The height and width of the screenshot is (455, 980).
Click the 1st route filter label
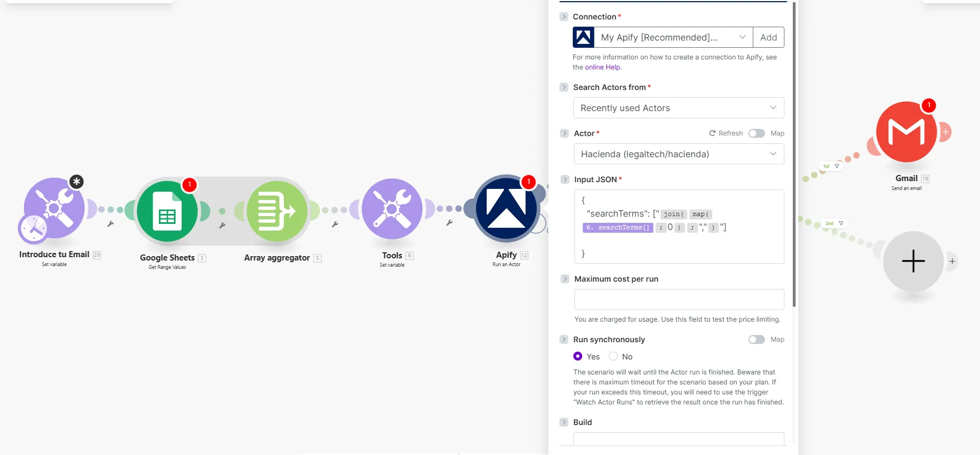(831, 166)
